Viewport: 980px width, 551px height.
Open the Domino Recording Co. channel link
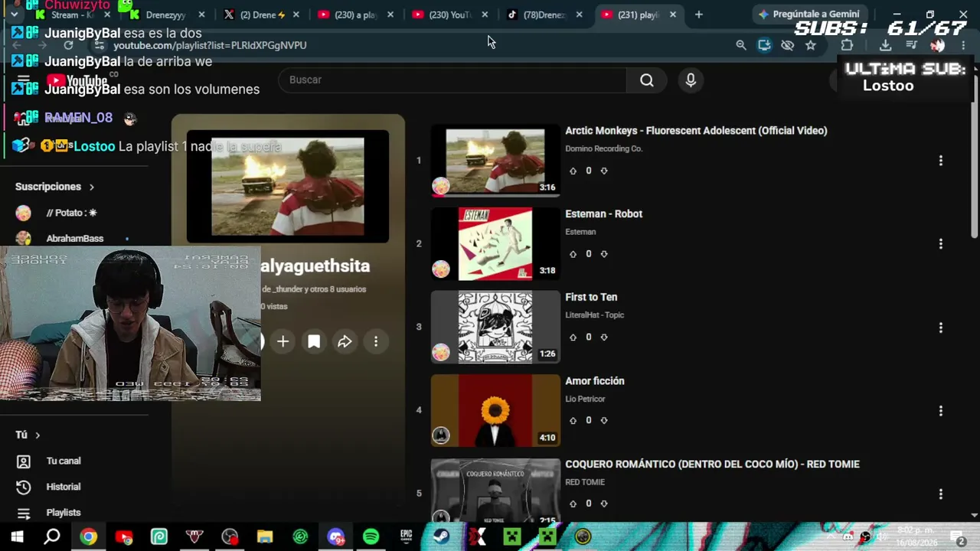click(603, 148)
